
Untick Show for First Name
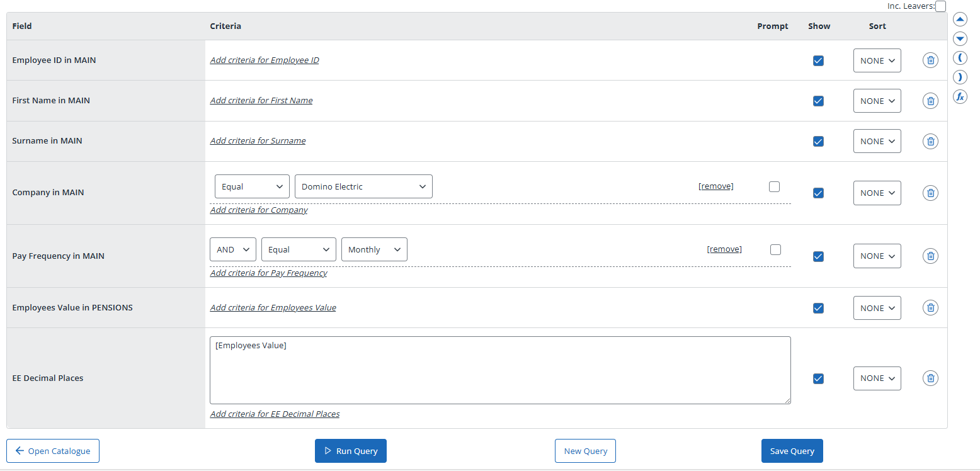[x=818, y=101]
